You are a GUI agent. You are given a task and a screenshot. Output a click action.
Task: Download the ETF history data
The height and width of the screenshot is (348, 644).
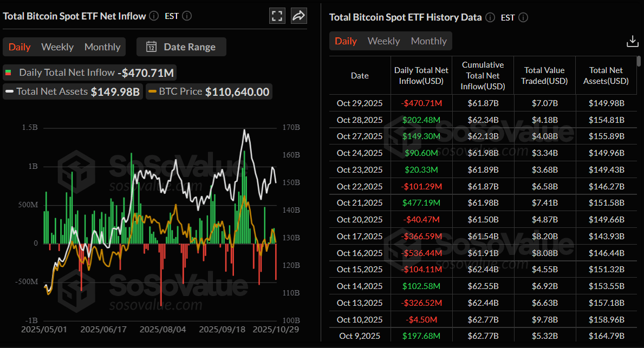point(632,40)
